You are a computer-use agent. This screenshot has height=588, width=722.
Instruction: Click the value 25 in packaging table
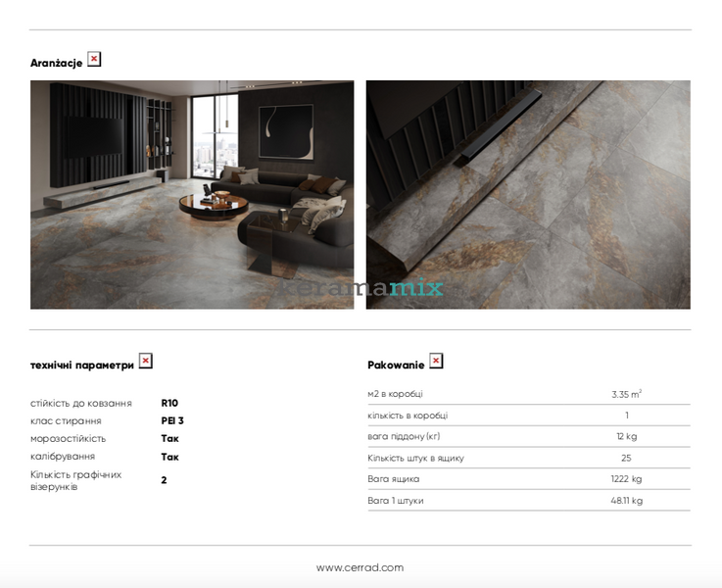(626, 459)
